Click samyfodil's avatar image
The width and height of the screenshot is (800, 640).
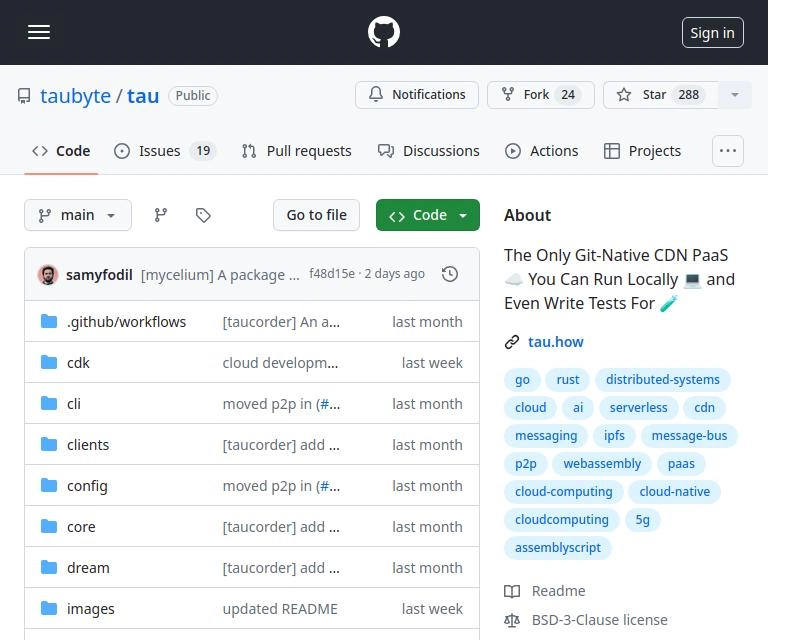[x=48, y=274]
